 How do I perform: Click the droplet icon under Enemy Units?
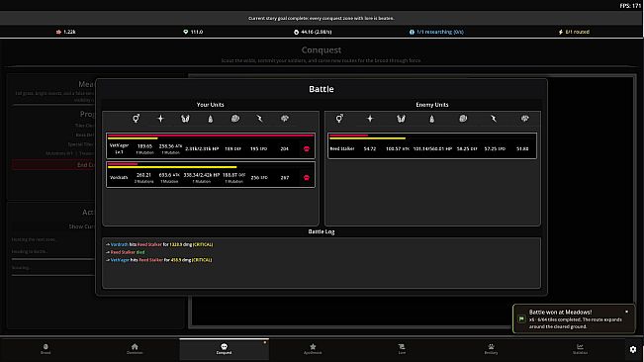pyautogui.click(x=431, y=119)
